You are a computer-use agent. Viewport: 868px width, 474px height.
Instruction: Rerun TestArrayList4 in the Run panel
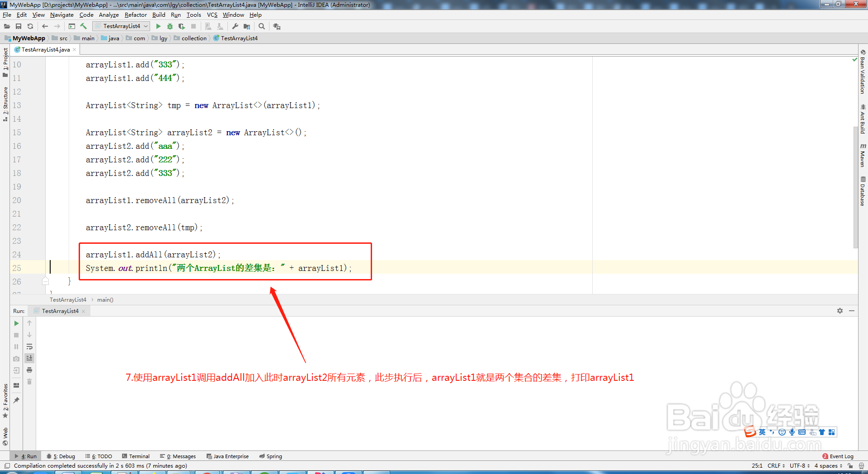[x=16, y=323]
